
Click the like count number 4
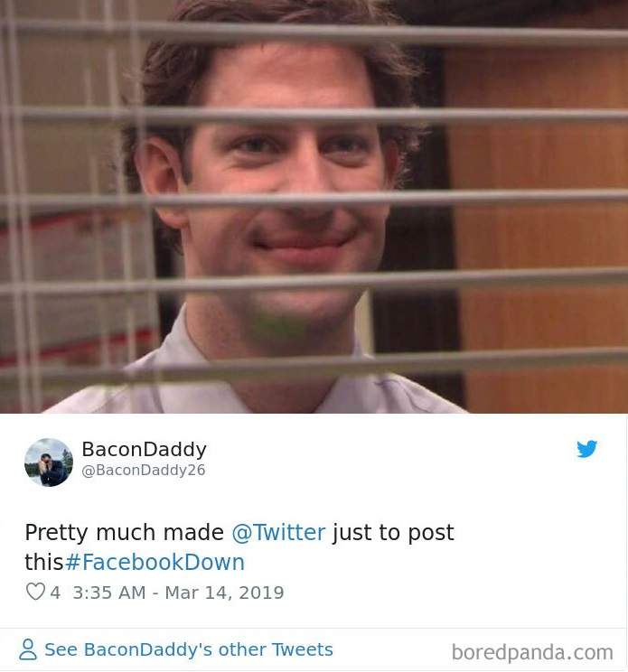[x=55, y=593]
